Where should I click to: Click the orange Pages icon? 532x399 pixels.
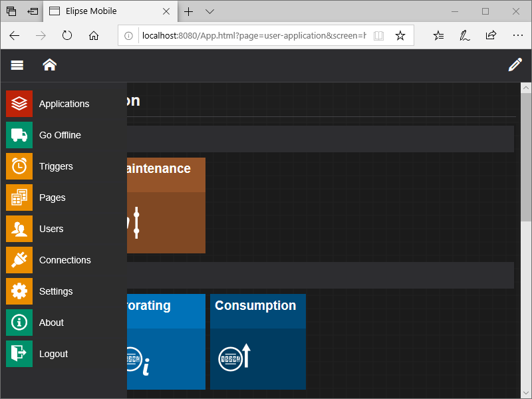point(19,198)
